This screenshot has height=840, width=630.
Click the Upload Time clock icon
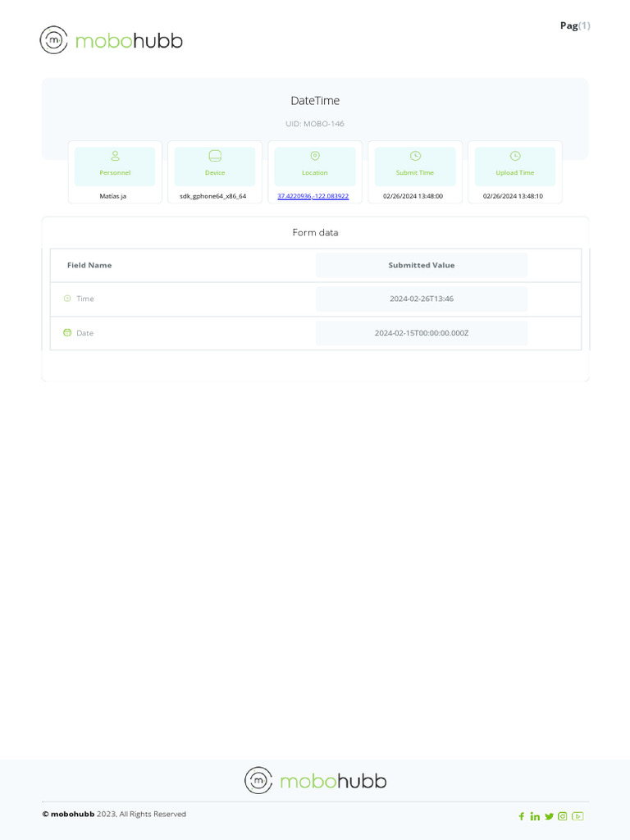click(515, 156)
